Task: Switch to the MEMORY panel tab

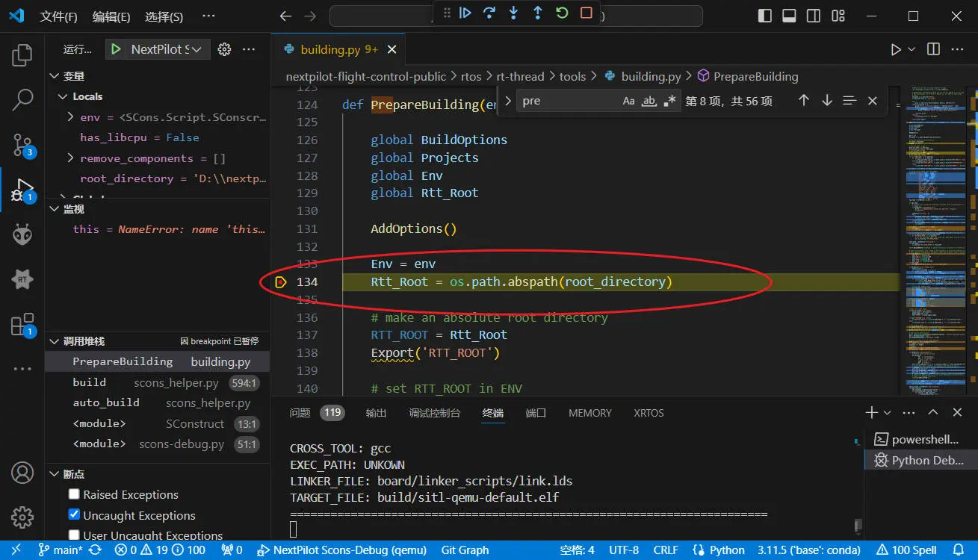Action: click(589, 413)
